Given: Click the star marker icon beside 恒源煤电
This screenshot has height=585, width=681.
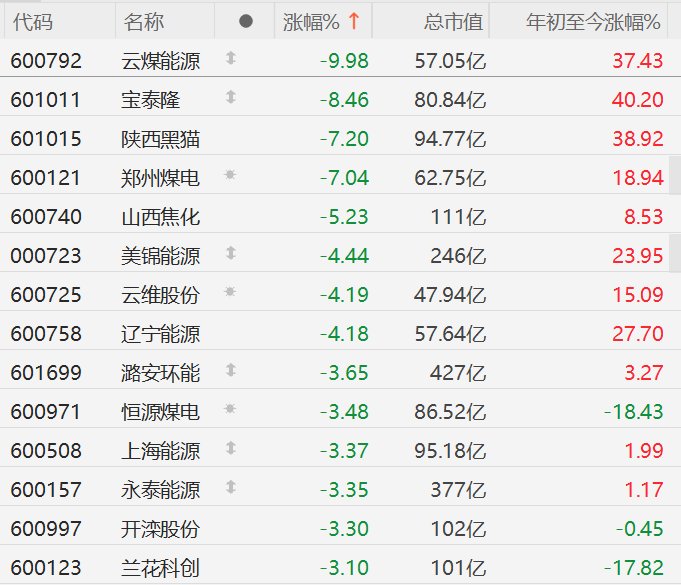Looking at the screenshot, I should point(231,410).
